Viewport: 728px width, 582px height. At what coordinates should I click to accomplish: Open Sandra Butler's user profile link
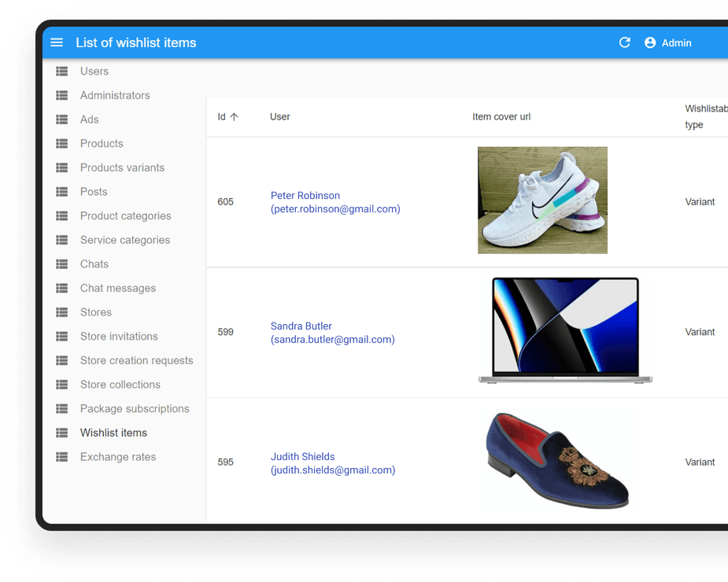pyautogui.click(x=301, y=325)
